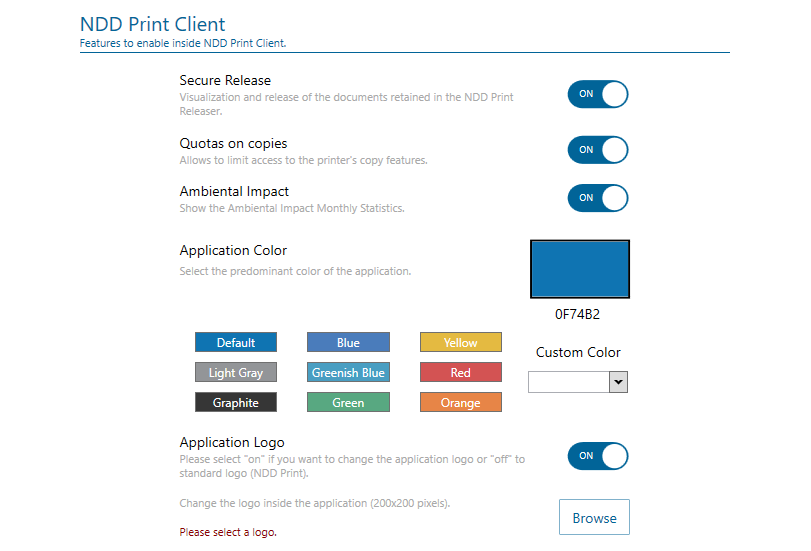Choose the Blue application color

pyautogui.click(x=348, y=343)
